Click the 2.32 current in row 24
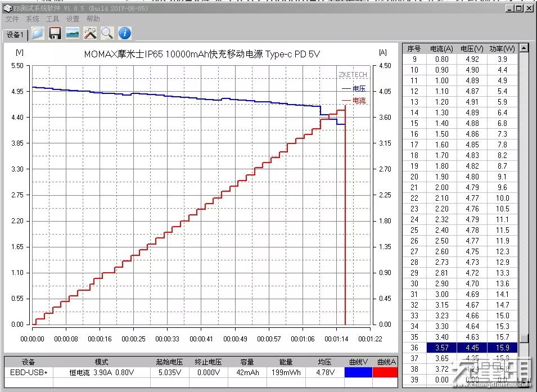The width and height of the screenshot is (537, 392). [x=441, y=219]
